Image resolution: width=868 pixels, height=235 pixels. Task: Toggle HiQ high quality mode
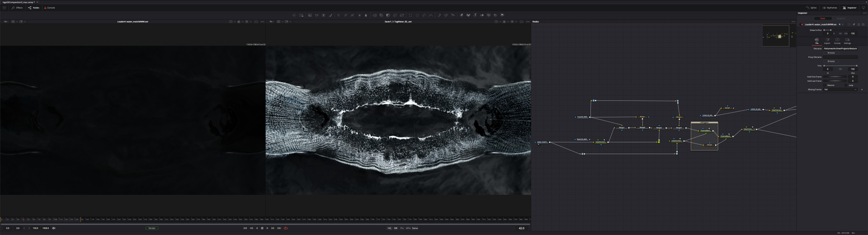[389, 228]
